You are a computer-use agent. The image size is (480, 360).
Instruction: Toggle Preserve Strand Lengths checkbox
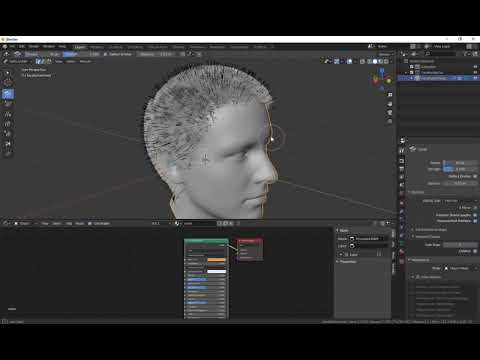point(475,215)
